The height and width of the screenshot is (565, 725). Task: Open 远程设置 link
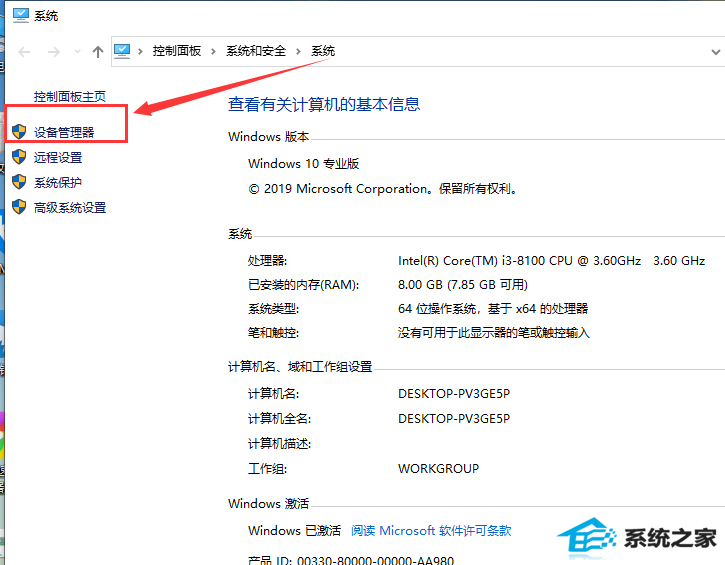coord(58,157)
